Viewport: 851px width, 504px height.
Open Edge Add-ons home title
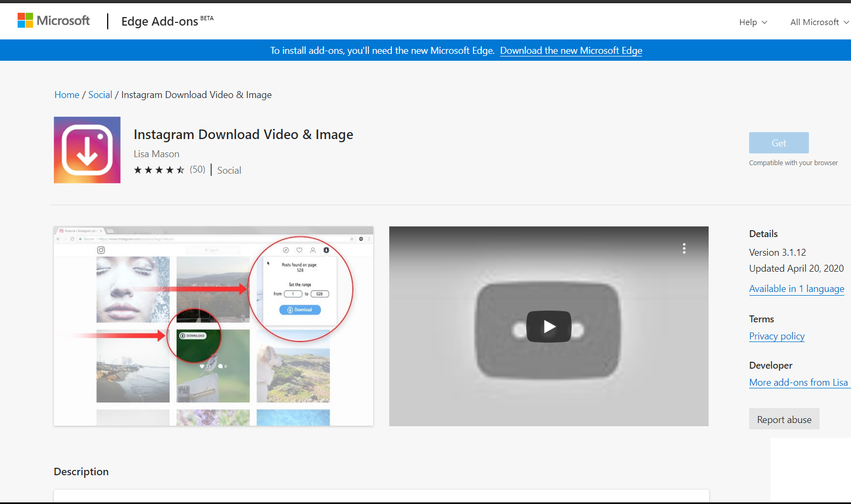click(x=167, y=21)
